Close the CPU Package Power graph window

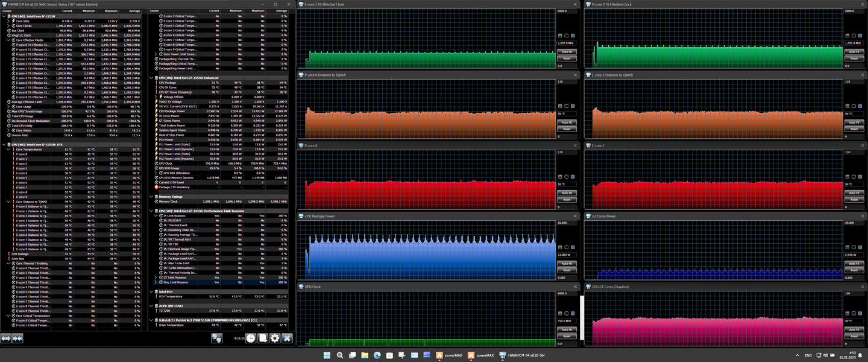click(575, 216)
